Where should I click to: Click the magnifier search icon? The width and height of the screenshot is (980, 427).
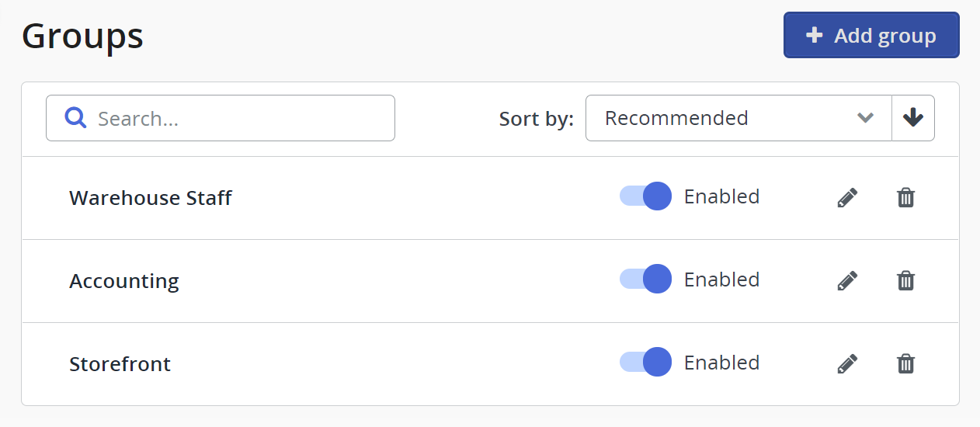point(75,118)
